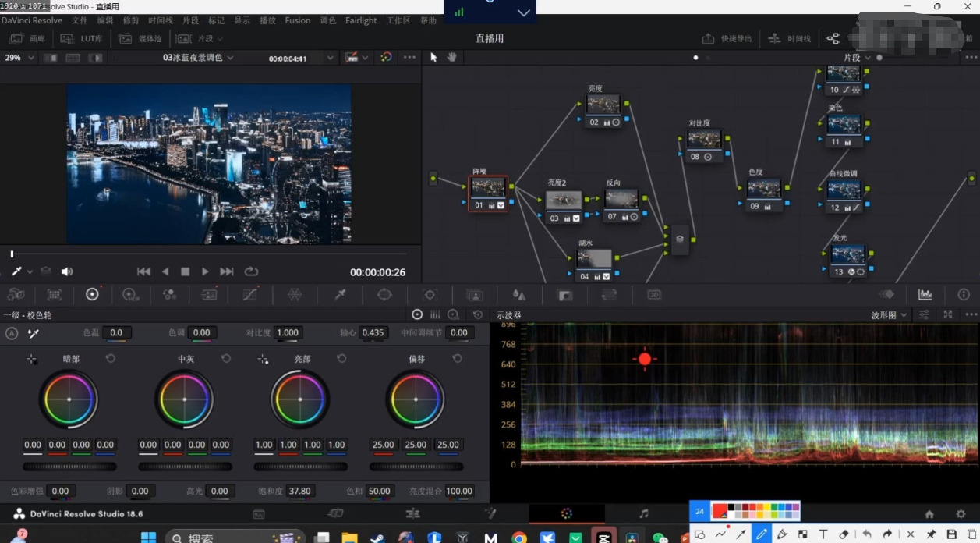Toggle audio mute speaker in viewer
The width and height of the screenshot is (980, 543).
pos(67,271)
